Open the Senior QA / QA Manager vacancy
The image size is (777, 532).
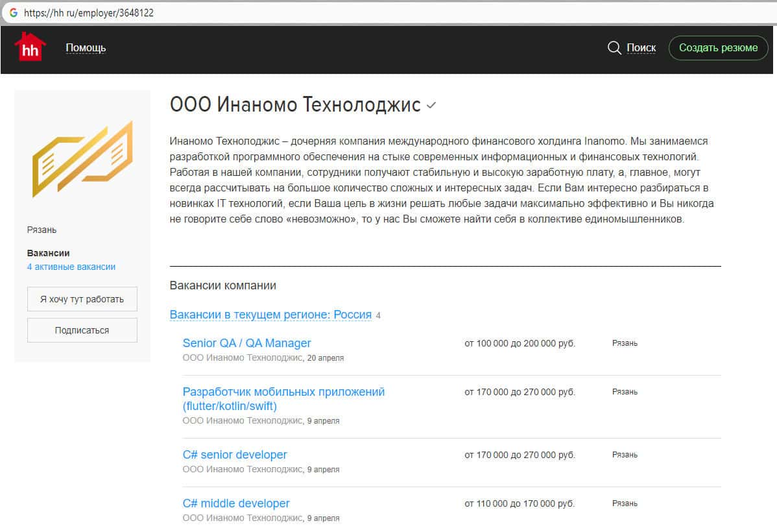pyautogui.click(x=246, y=343)
